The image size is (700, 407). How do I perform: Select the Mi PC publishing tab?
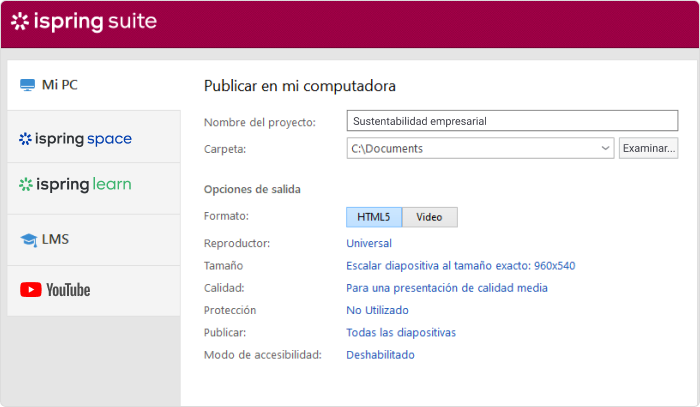(x=94, y=85)
